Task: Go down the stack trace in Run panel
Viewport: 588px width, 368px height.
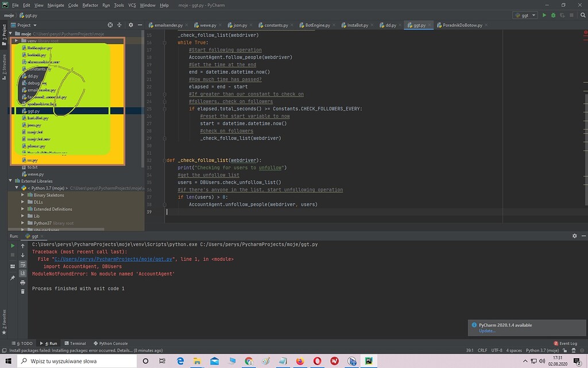Action: click(x=22, y=255)
